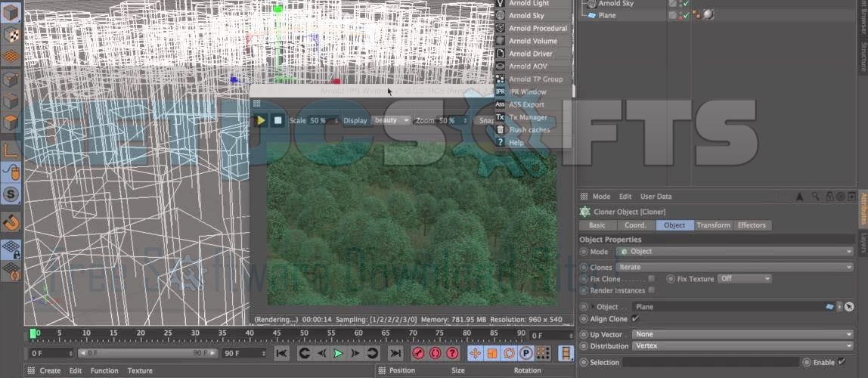Screen dimensions: 868x378
Task: Switch to the Effectors tab
Action: pos(752,225)
